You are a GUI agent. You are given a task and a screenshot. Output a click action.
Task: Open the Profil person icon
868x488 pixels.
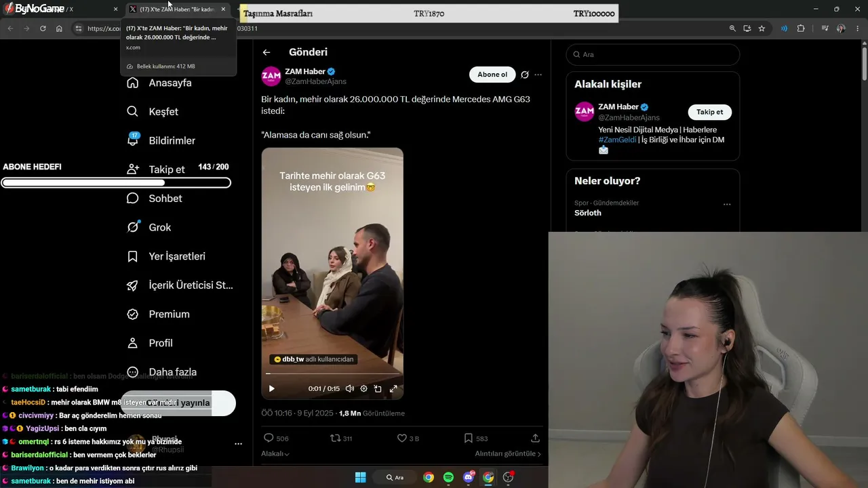coord(133,343)
